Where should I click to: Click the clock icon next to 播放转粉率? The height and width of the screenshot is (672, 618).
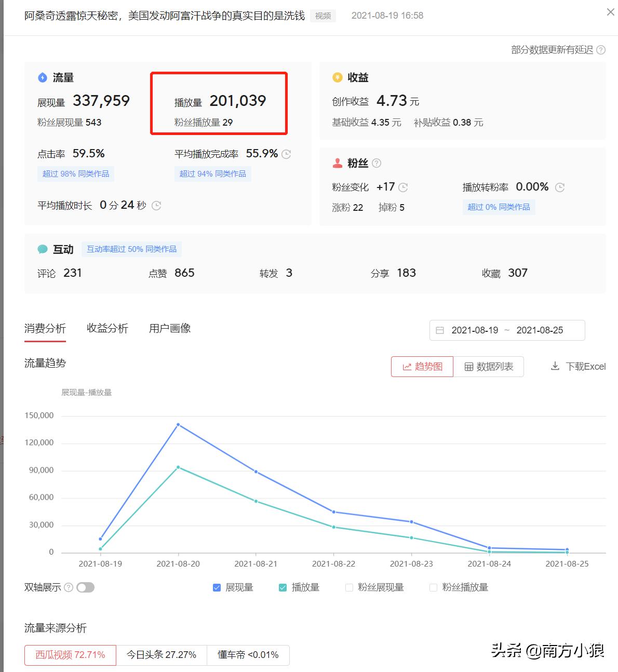click(x=559, y=187)
